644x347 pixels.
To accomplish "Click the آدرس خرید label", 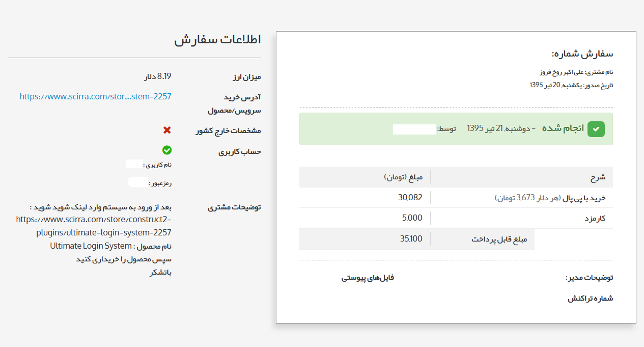I will (242, 97).
